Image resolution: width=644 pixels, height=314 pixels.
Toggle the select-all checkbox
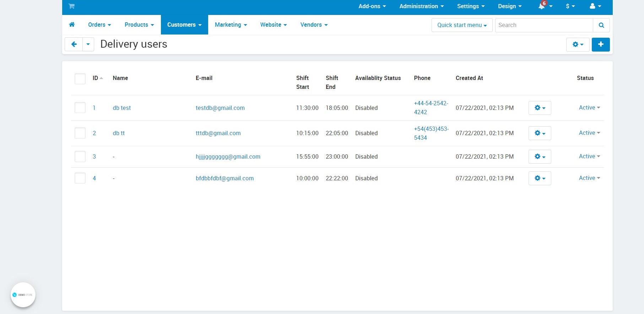pos(80,79)
